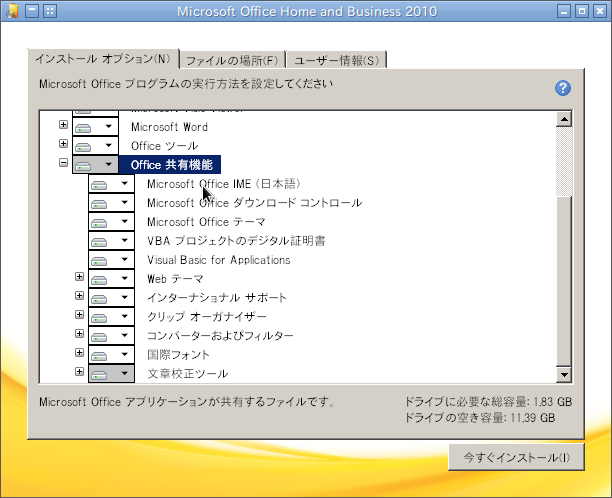Select Microsoft Office IME (日本語) label
The height and width of the screenshot is (498, 612).
tap(224, 184)
